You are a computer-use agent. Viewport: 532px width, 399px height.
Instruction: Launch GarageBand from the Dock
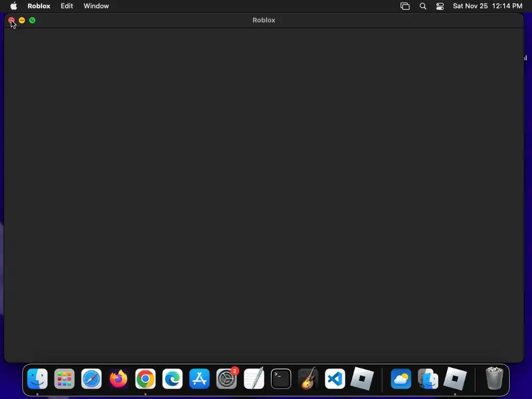click(308, 379)
